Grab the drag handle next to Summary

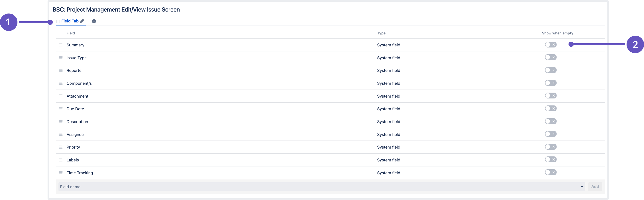[61, 45]
